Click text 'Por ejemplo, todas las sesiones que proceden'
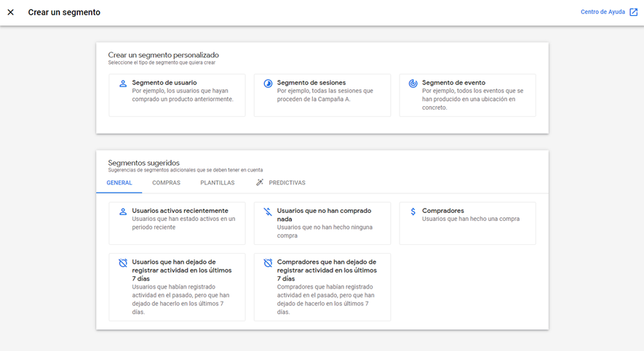This screenshot has height=351, width=644. 325,94
